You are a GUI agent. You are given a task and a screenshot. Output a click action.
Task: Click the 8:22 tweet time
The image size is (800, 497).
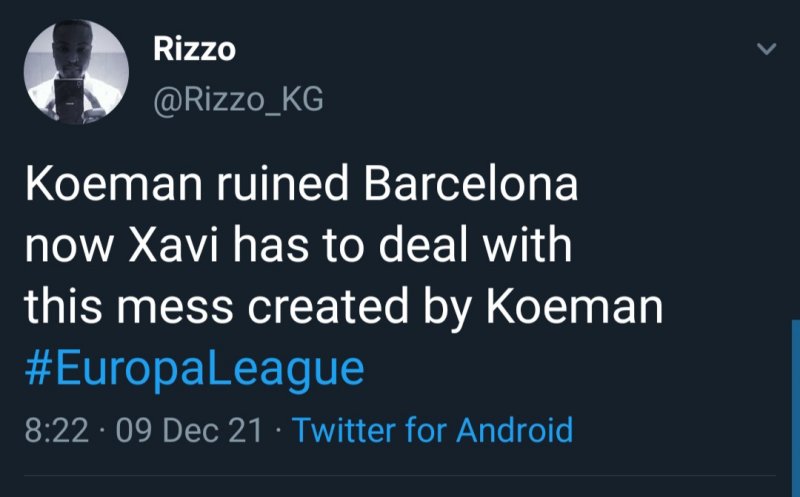click(56, 431)
